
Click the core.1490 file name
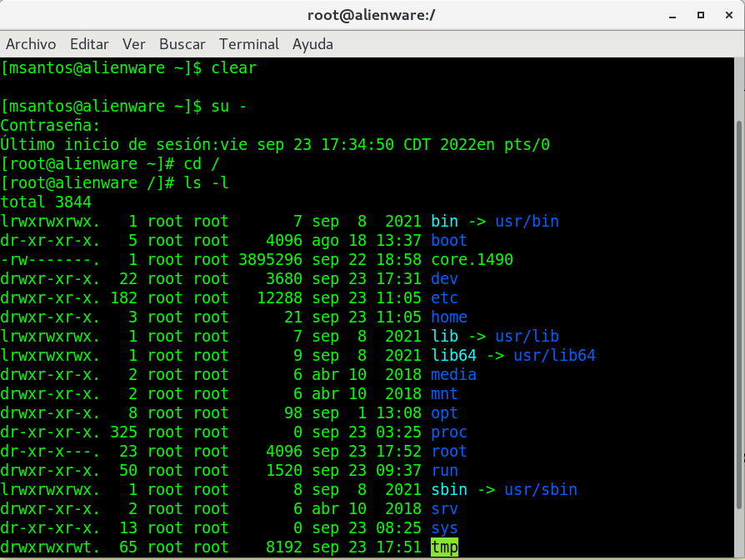pyautogui.click(x=472, y=259)
